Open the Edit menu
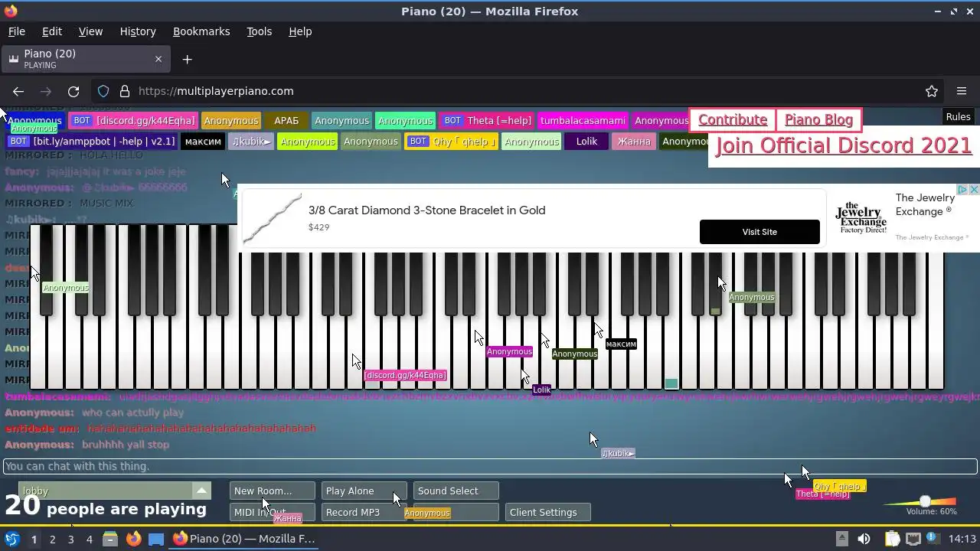This screenshot has width=980, height=551. (52, 31)
